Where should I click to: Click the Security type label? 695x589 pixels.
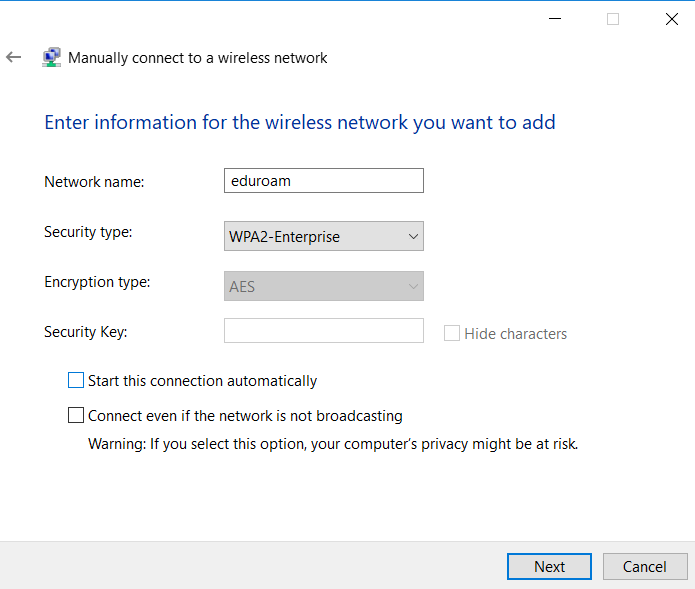88,232
